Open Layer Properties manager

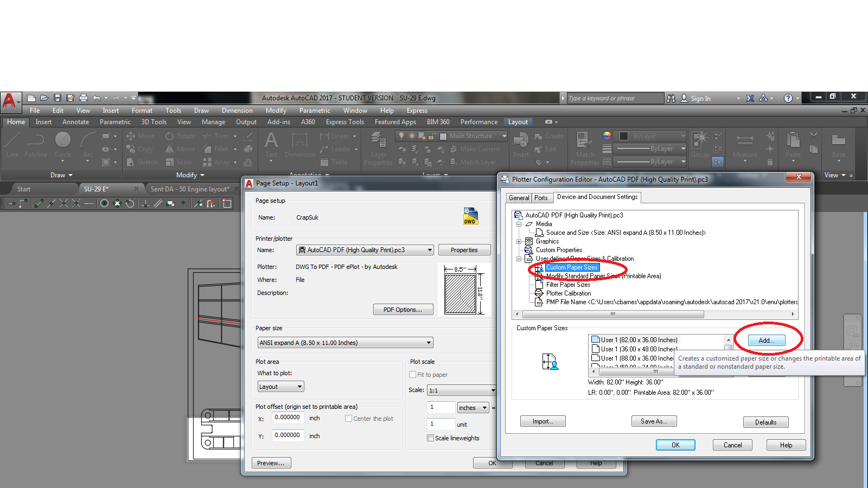click(378, 149)
